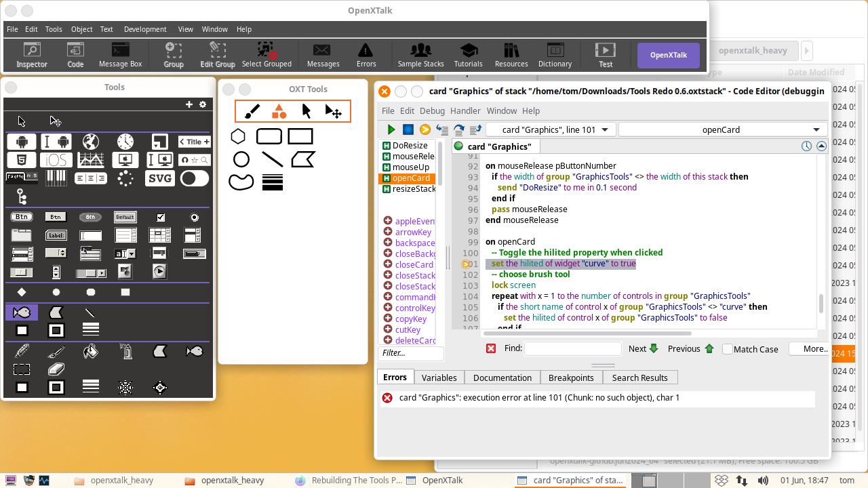Screen dimensions: 868x488
Task: Click the Step Out debug icon
Action: [x=475, y=129]
